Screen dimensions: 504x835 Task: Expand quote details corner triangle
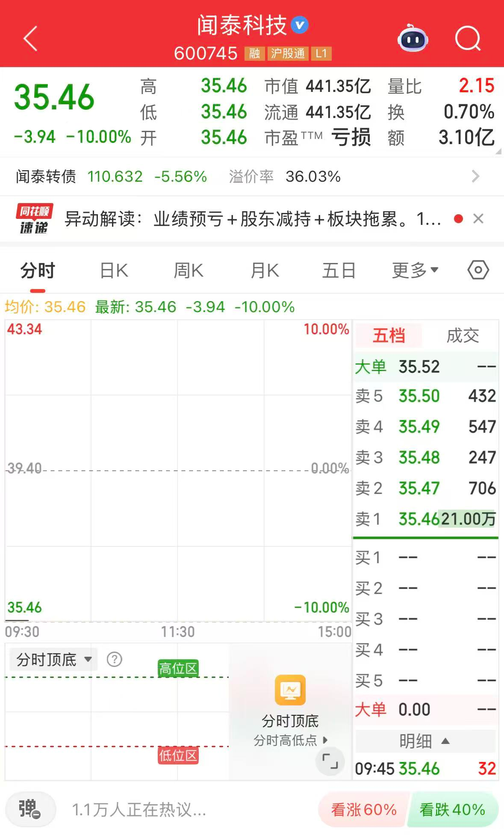click(498, 151)
